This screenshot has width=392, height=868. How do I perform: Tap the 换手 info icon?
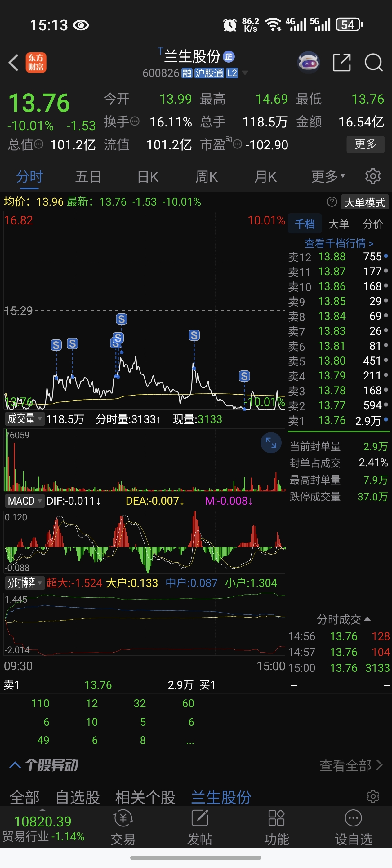click(x=135, y=121)
